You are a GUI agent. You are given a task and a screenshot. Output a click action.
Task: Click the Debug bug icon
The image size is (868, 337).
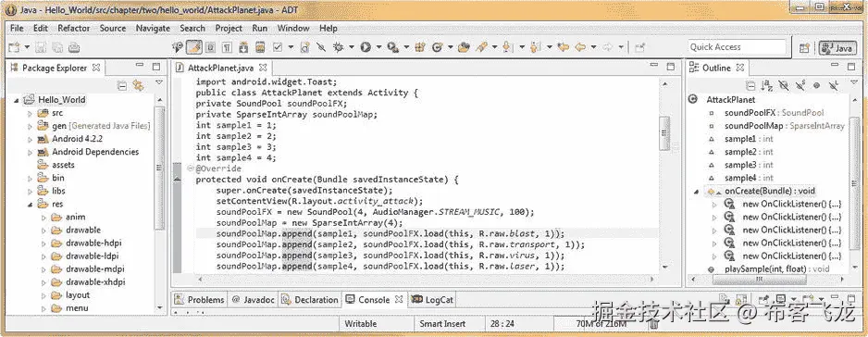(x=338, y=47)
